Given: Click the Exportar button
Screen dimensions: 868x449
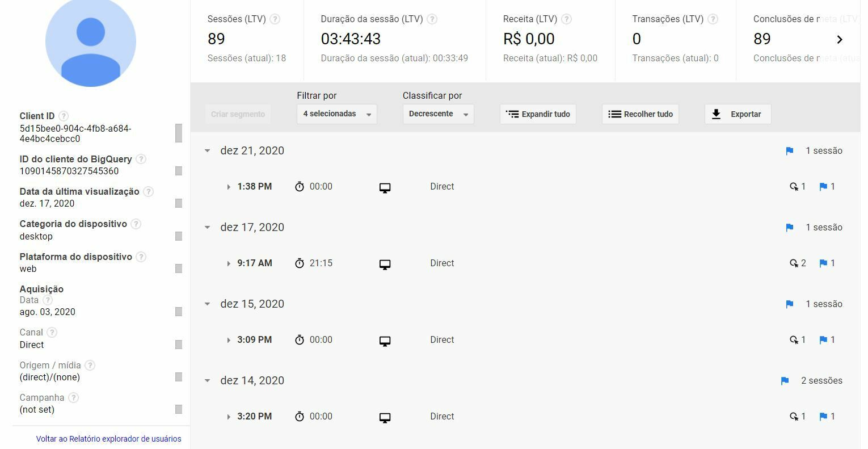Looking at the screenshot, I should tap(738, 114).
